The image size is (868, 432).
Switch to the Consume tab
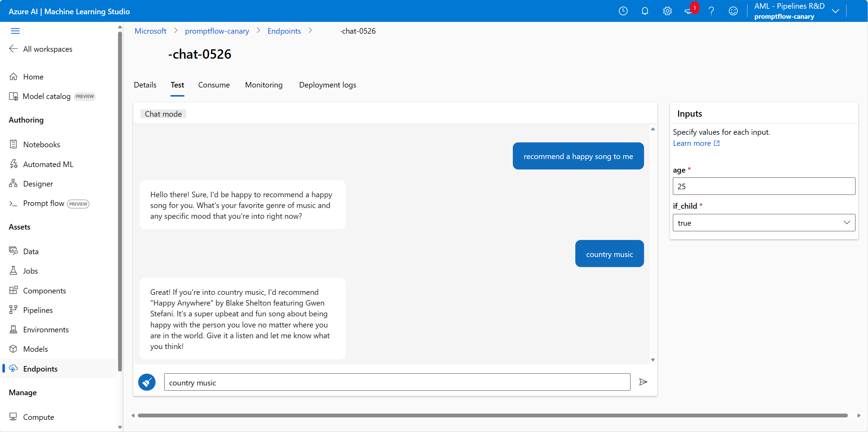pos(214,85)
